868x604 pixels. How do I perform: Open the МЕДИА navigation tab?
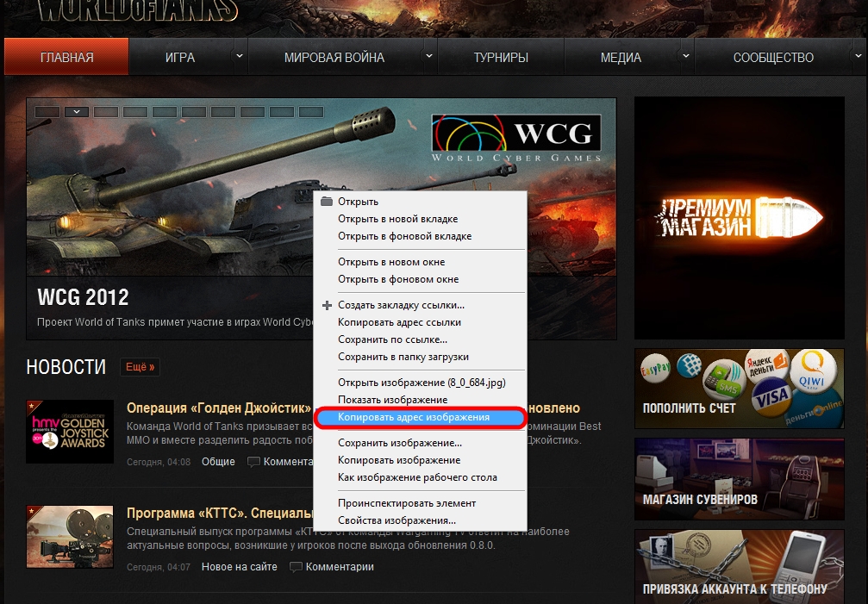pyautogui.click(x=621, y=57)
